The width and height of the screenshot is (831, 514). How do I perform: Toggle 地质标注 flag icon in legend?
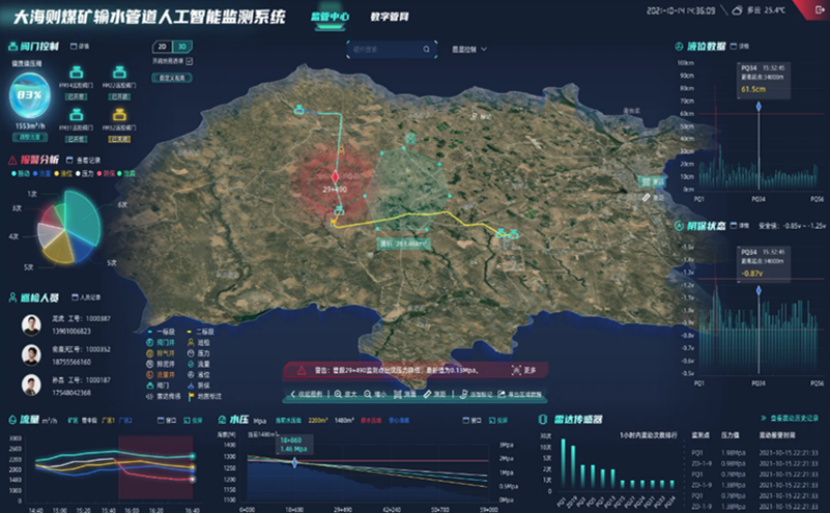click(x=191, y=396)
